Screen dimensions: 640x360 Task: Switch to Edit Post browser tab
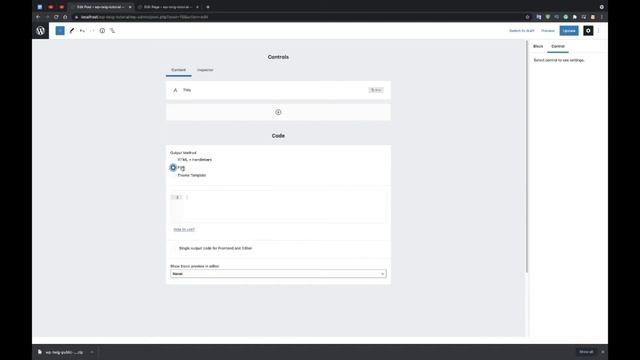click(101, 7)
